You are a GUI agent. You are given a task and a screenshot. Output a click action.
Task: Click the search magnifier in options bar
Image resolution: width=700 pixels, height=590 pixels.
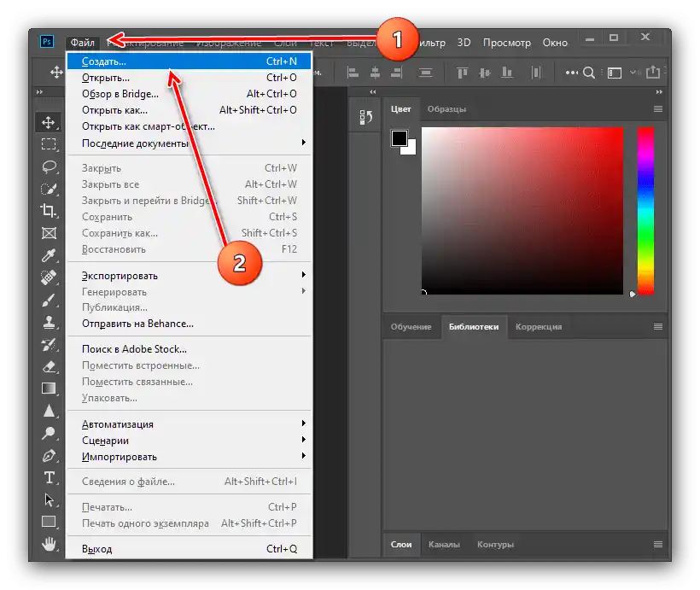pos(589,73)
